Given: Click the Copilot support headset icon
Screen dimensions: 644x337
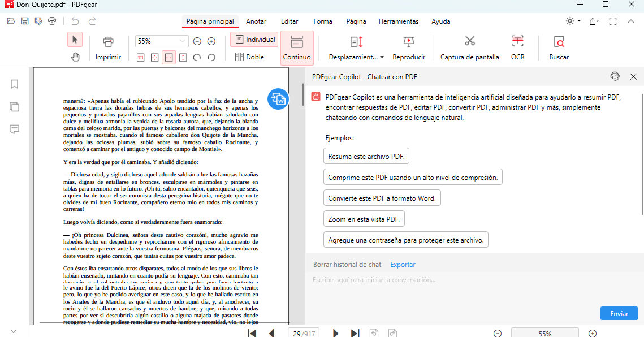Looking at the screenshot, I should pyautogui.click(x=615, y=76).
